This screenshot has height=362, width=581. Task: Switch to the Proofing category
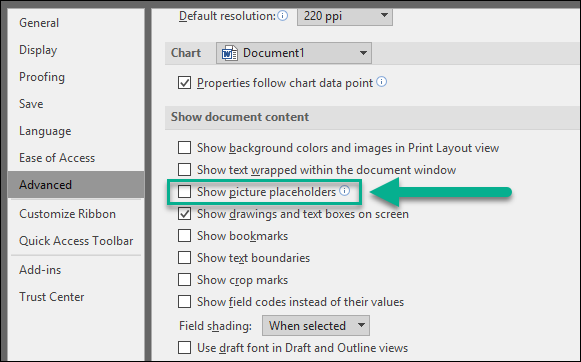coord(42,77)
